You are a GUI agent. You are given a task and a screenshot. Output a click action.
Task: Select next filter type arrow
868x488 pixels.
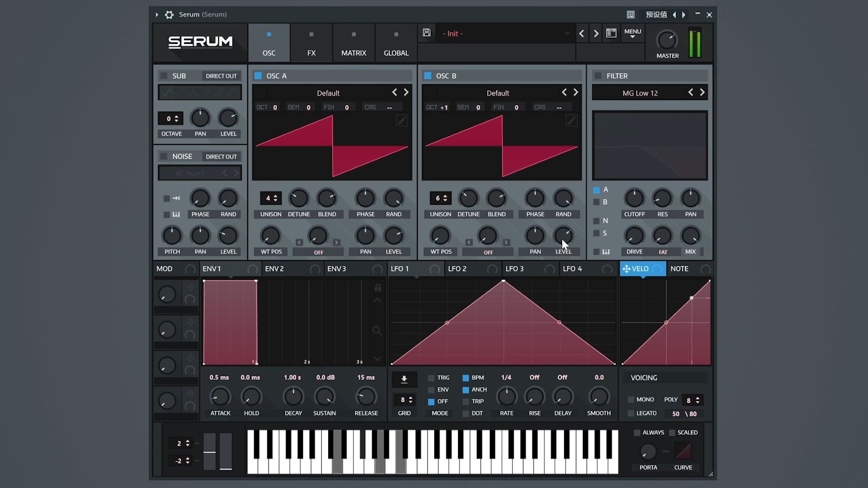tap(702, 92)
